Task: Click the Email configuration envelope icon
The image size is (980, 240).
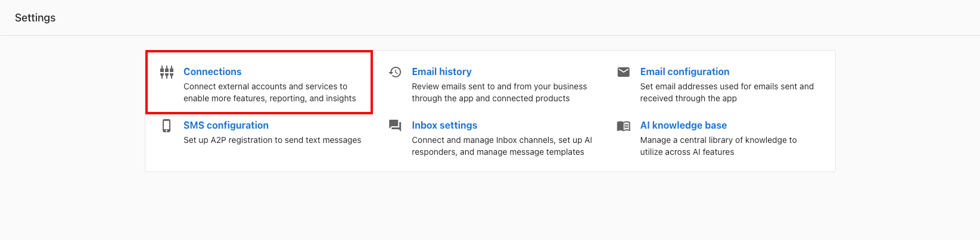Action: [x=623, y=72]
